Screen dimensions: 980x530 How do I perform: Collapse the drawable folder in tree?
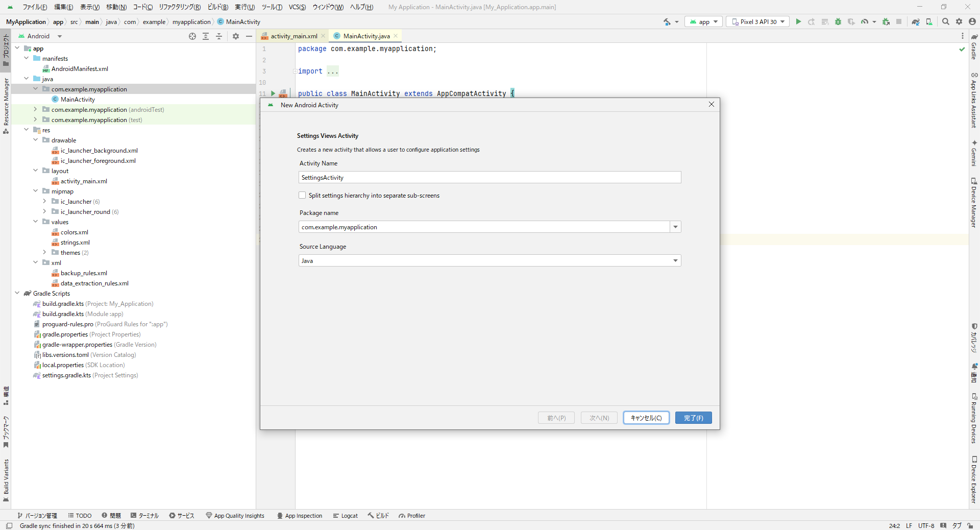pos(36,140)
